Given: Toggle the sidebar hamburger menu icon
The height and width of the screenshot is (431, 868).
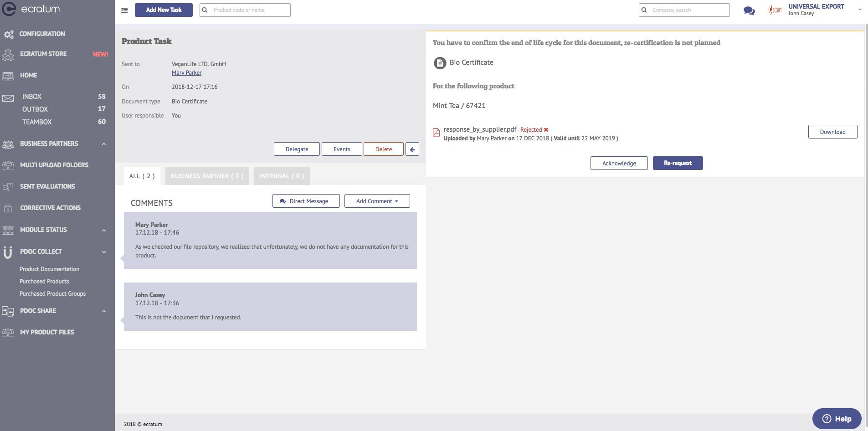Looking at the screenshot, I should pyautogui.click(x=124, y=10).
